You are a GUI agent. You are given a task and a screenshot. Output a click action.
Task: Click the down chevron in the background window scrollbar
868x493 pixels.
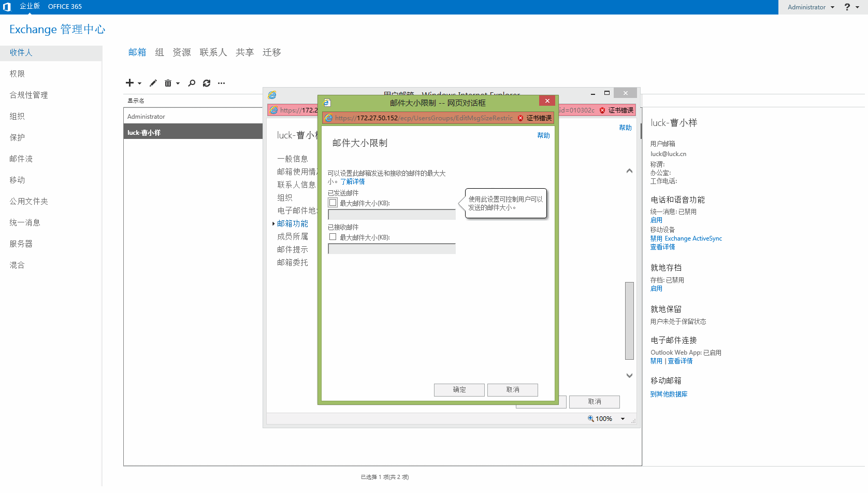(629, 375)
